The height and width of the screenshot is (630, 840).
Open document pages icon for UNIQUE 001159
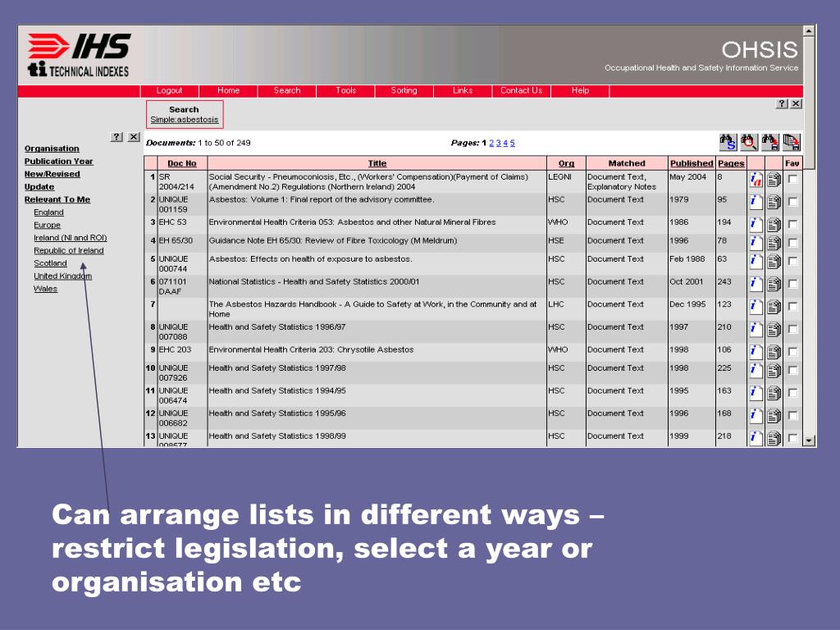pos(774,202)
